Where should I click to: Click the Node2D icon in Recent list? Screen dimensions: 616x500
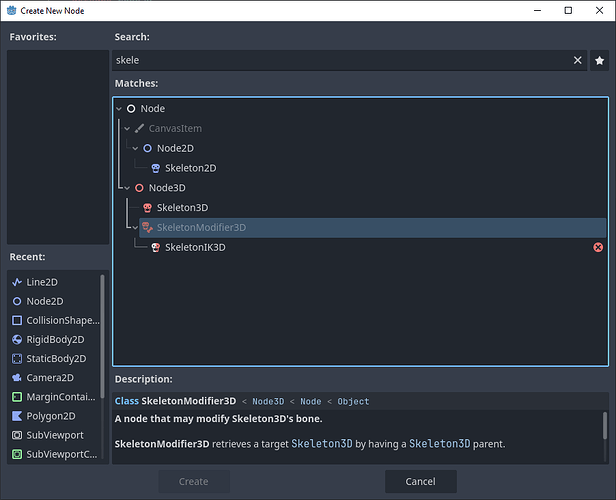click(x=17, y=301)
